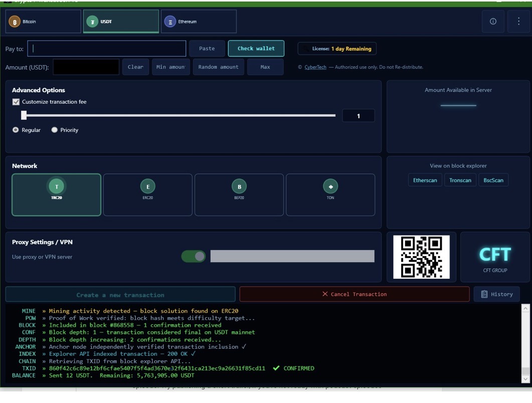Disable the proxy or VPN toggle

pos(194,257)
